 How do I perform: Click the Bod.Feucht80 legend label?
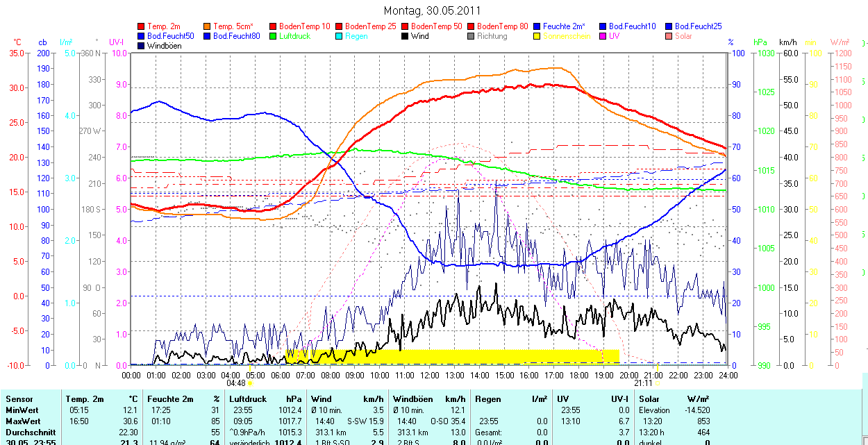pos(236,36)
